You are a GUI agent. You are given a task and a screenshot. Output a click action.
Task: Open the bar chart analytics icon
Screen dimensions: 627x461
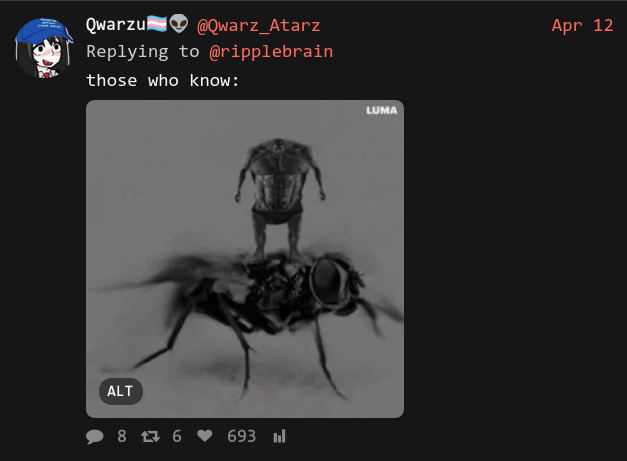[280, 436]
